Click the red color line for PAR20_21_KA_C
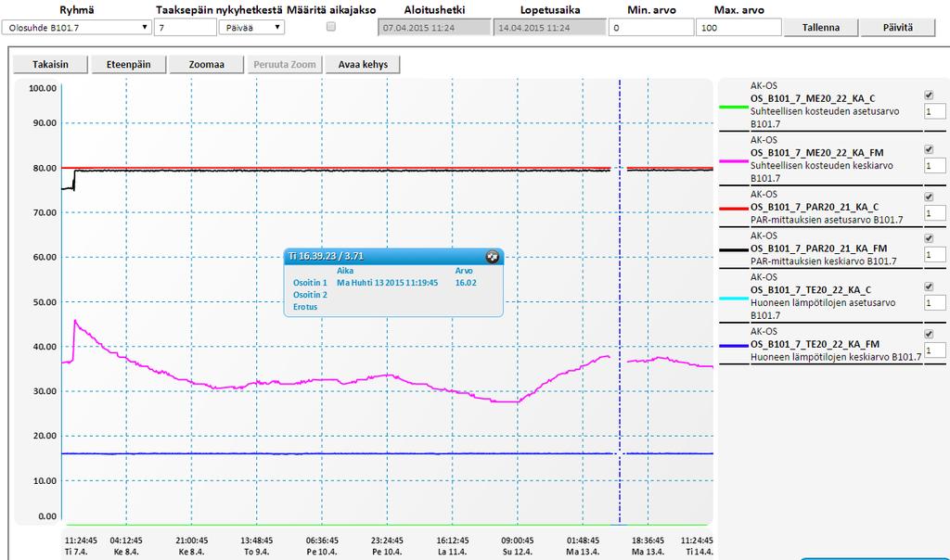Viewport: 950px width, 560px height. [734, 209]
